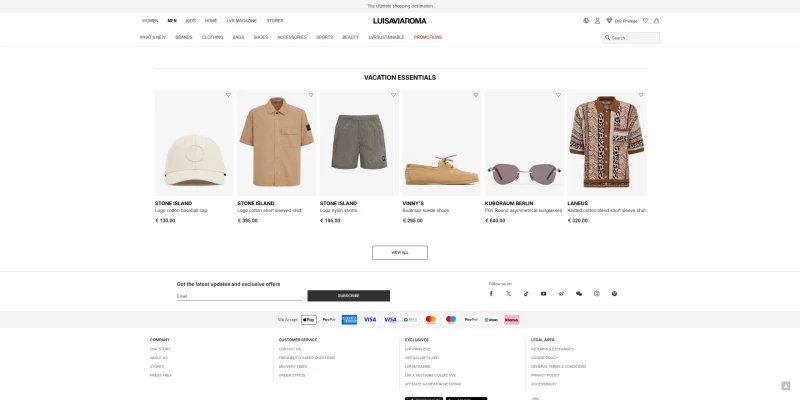The height and width of the screenshot is (400, 800).
Task: Open the YouTube social icon
Action: pos(543,294)
